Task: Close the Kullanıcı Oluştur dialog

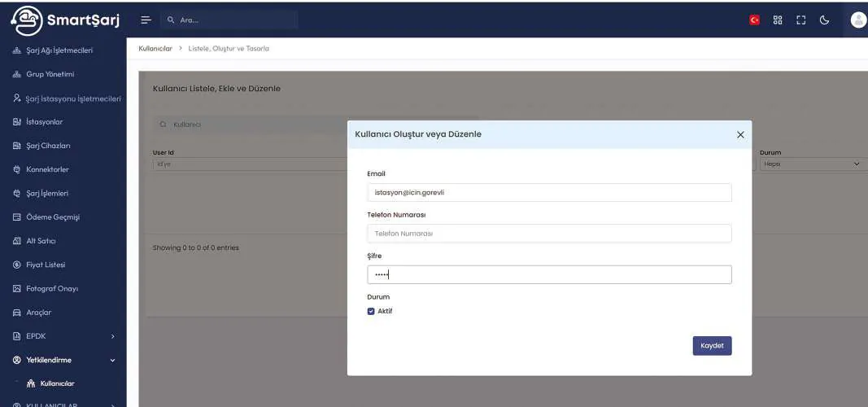Action: point(740,134)
